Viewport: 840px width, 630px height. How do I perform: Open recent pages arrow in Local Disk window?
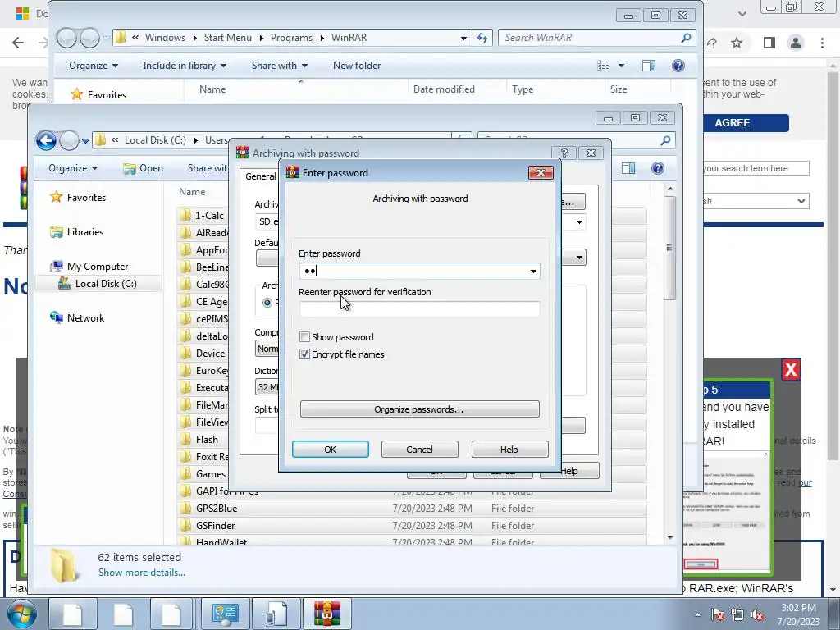pyautogui.click(x=85, y=141)
